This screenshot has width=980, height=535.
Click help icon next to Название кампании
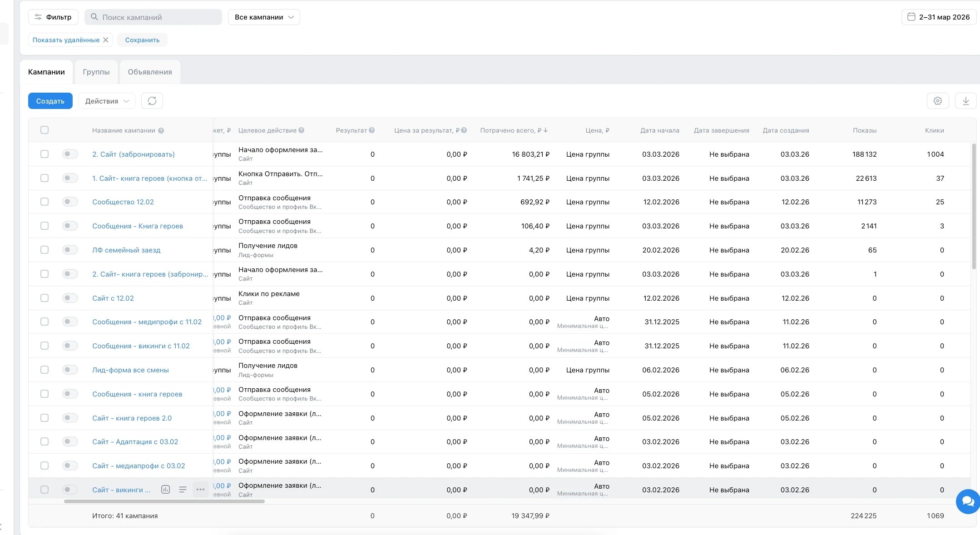click(161, 131)
